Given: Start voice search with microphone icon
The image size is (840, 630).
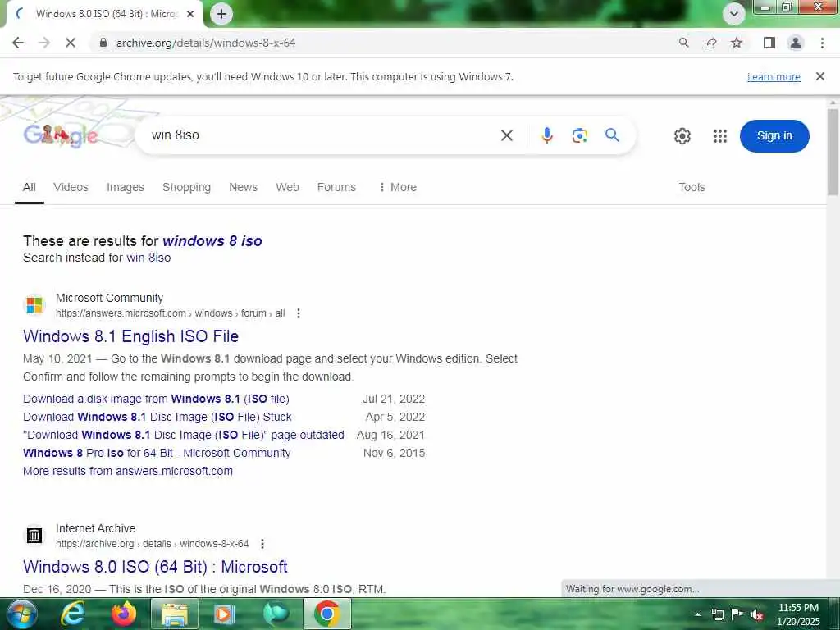Looking at the screenshot, I should (x=547, y=135).
